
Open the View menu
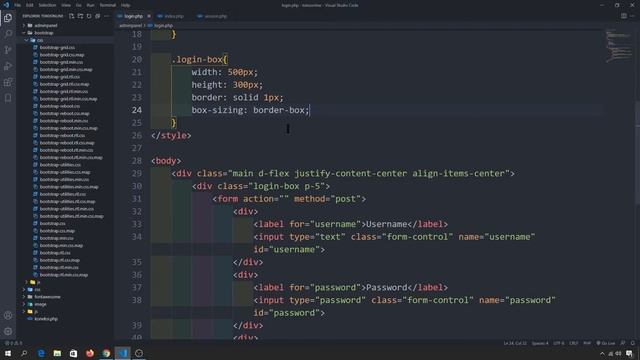[66, 5]
